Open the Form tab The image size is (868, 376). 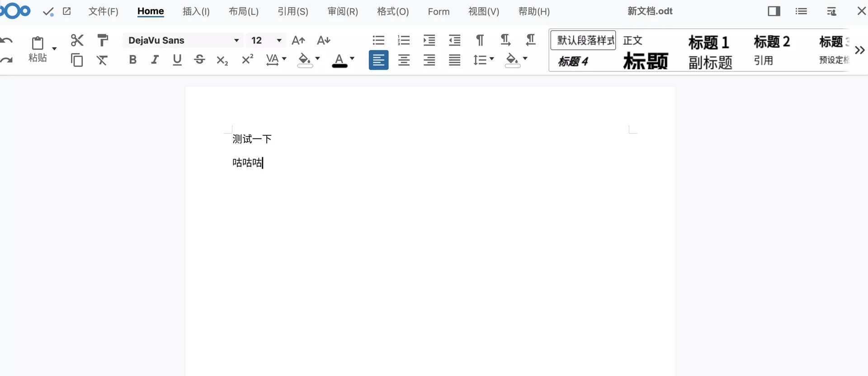click(439, 11)
